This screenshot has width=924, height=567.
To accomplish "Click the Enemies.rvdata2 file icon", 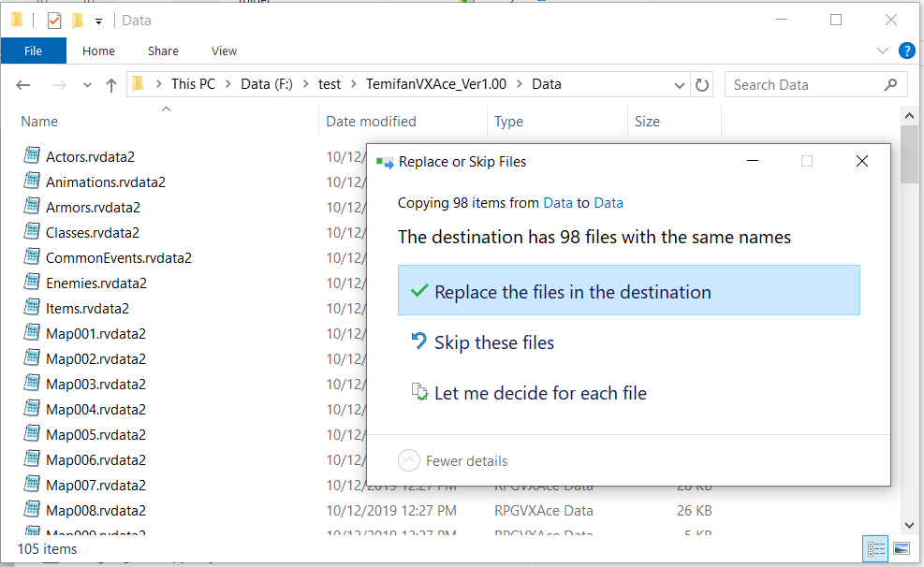I will pos(32,282).
